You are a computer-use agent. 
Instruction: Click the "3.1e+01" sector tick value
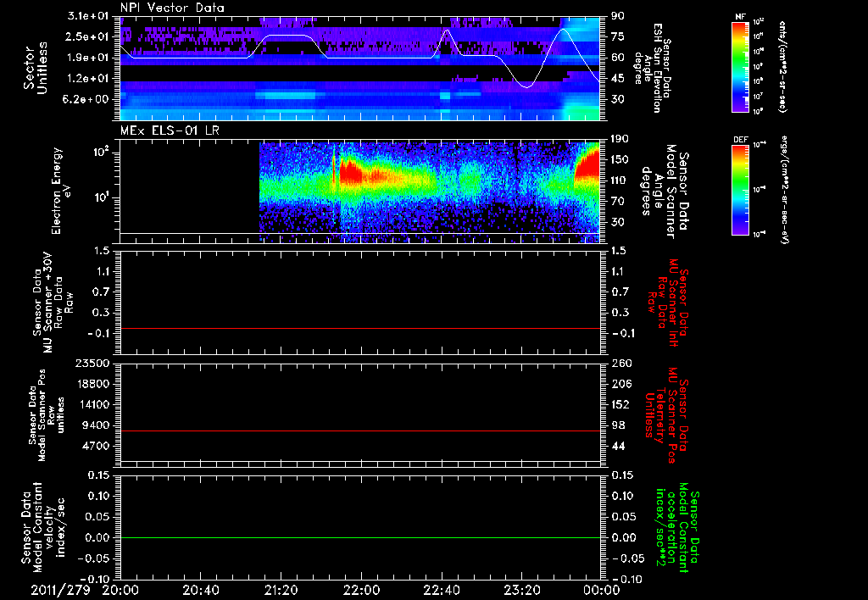(88, 16)
